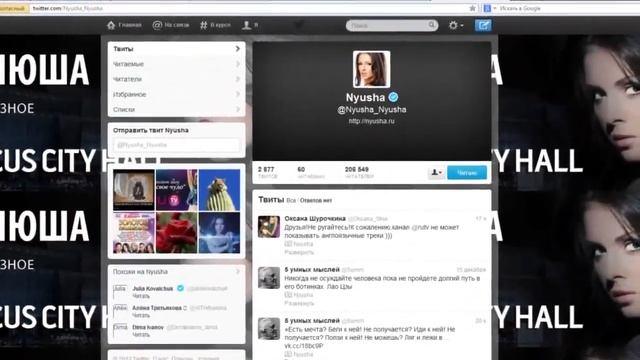Open avatar of Есть мечта tweet

click(269, 329)
